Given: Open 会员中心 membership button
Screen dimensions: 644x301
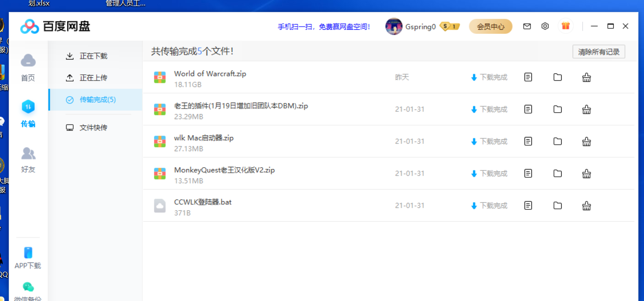Looking at the screenshot, I should point(490,27).
